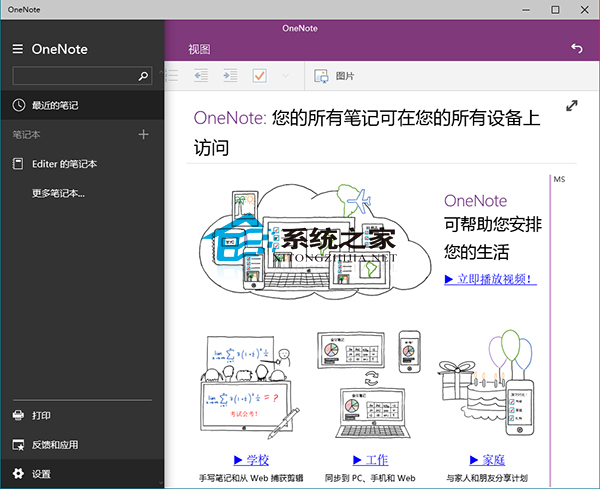
Task: Click the feedback star icon
Action: [18, 445]
